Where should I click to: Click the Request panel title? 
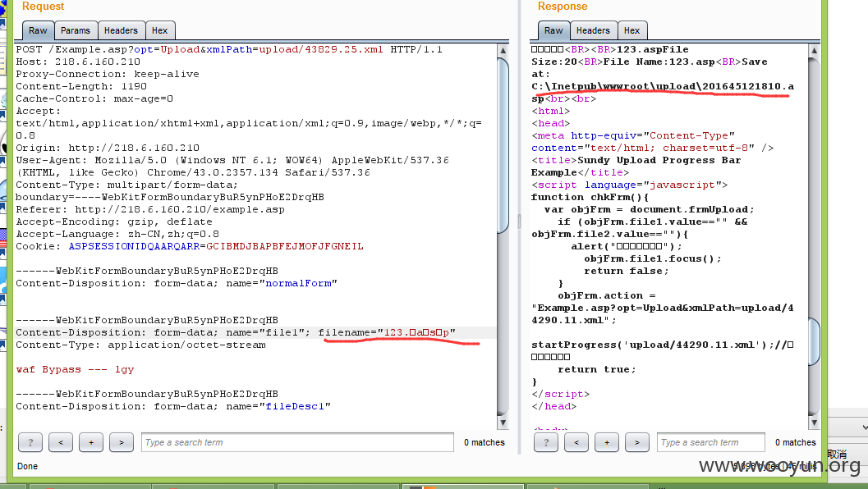click(44, 6)
